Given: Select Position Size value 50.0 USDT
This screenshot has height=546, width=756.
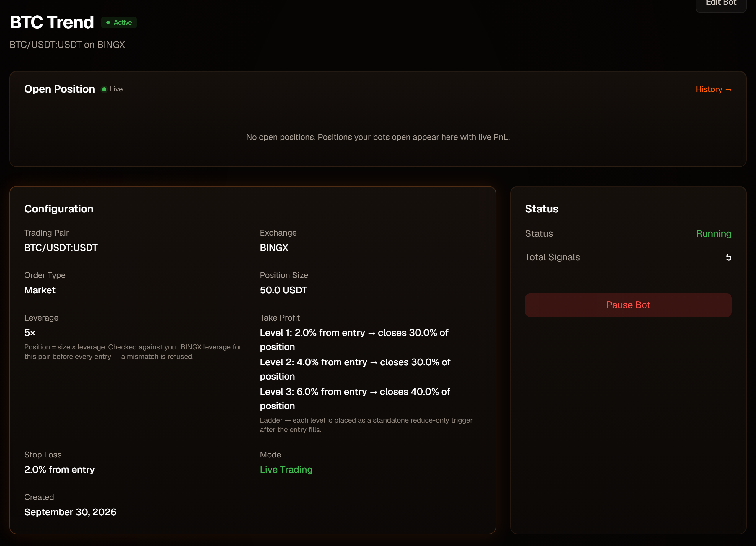Looking at the screenshot, I should pyautogui.click(x=283, y=290).
